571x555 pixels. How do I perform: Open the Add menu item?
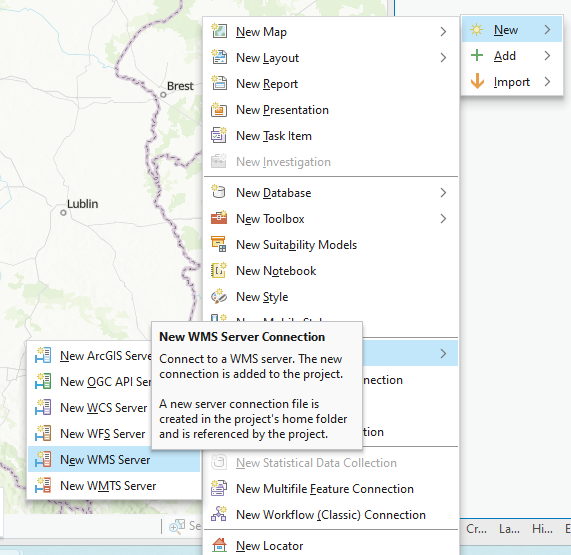click(x=512, y=56)
